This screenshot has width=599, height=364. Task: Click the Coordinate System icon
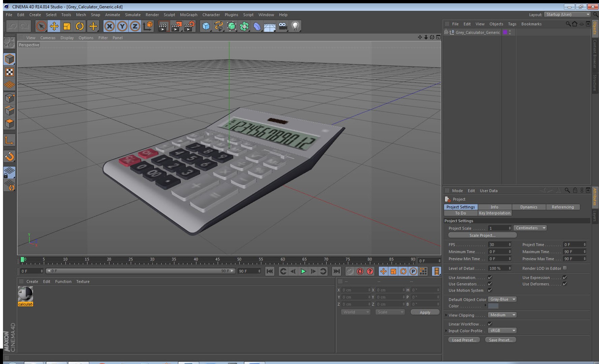click(x=148, y=26)
